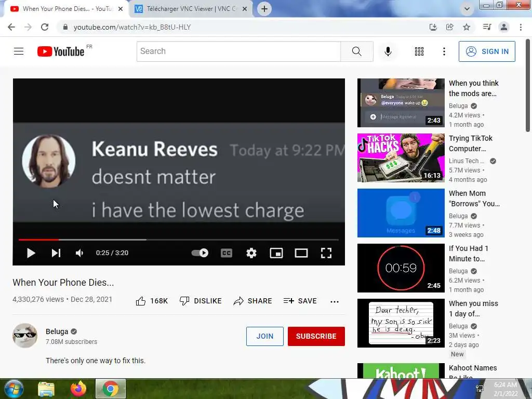Viewport: 532px width, 399px height.
Task: Open Chrome three-dot menu
Action: (x=521, y=27)
